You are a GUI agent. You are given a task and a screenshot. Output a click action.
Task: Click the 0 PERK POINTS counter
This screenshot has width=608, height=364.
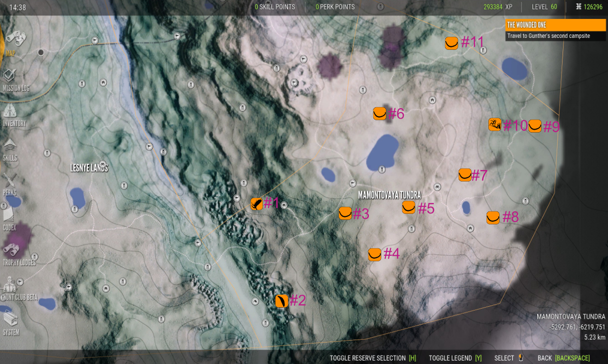[335, 7]
